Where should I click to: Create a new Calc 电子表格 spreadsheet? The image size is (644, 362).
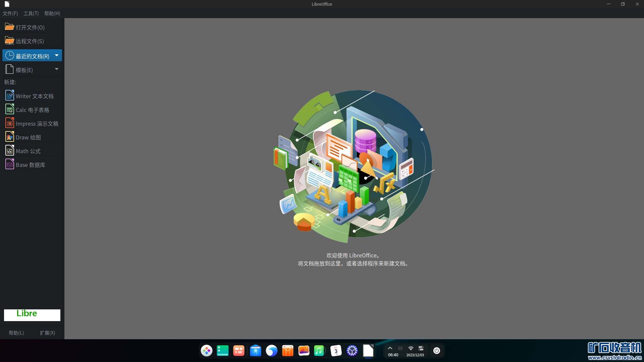[32, 110]
